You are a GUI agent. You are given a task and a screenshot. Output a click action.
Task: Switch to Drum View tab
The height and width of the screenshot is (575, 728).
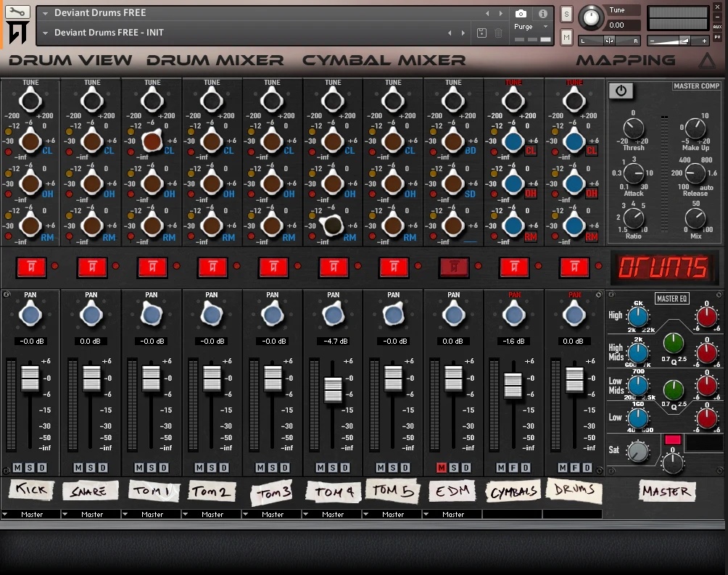(70, 60)
